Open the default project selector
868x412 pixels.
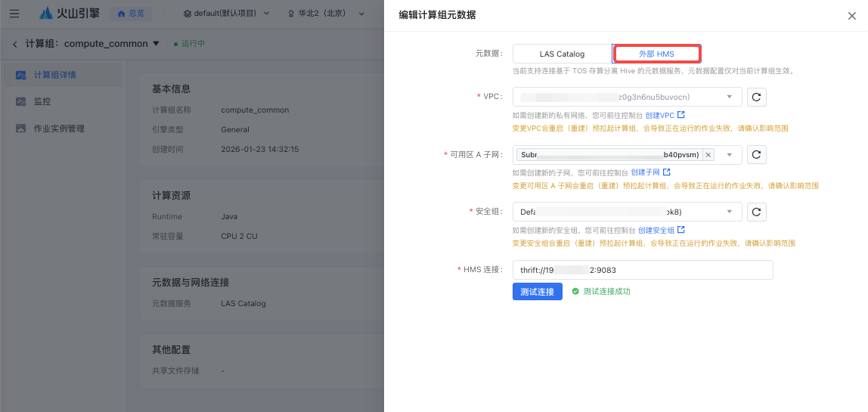228,14
